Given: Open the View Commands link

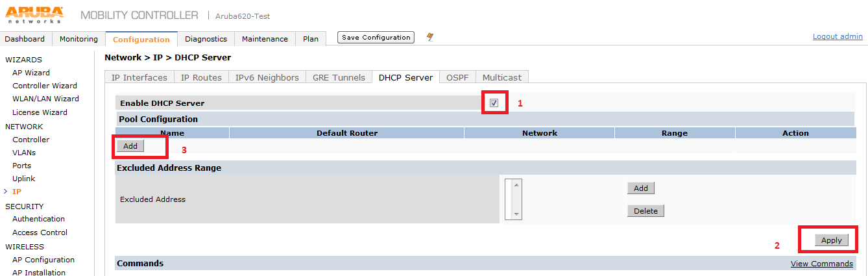Looking at the screenshot, I should [821, 264].
